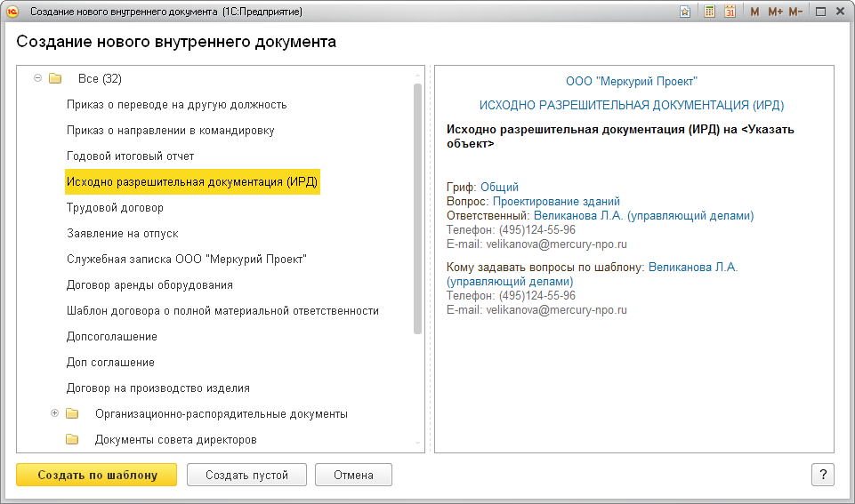Select "Приказ о направлении в командировку"
This screenshot has width=855, height=504.
170,130
